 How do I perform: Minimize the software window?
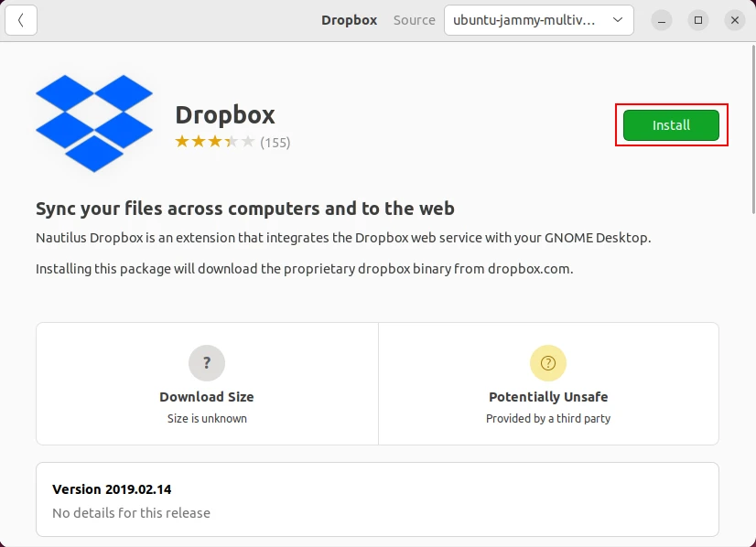662,20
